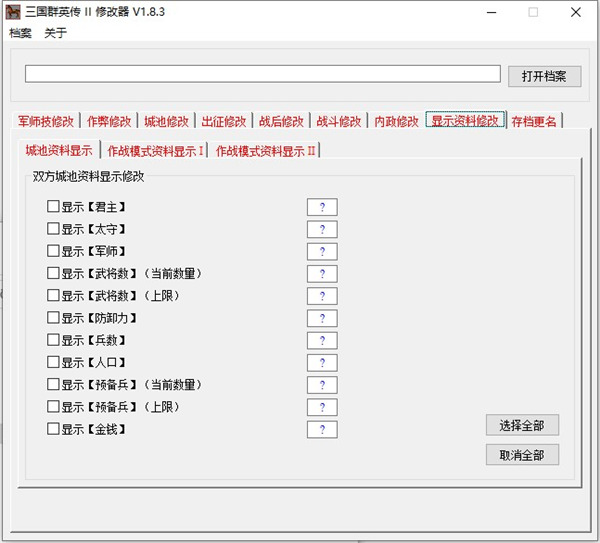Screen dimensions: 600x543
Task: Toggle the 显示【金钱】 checkbox
Action: pos(53,429)
